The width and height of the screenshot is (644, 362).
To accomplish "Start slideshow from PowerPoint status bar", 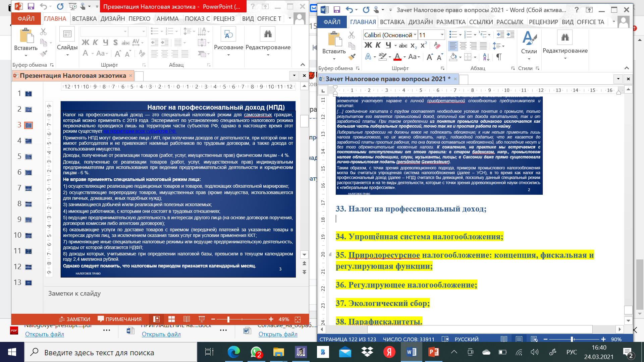I will (x=202, y=319).
